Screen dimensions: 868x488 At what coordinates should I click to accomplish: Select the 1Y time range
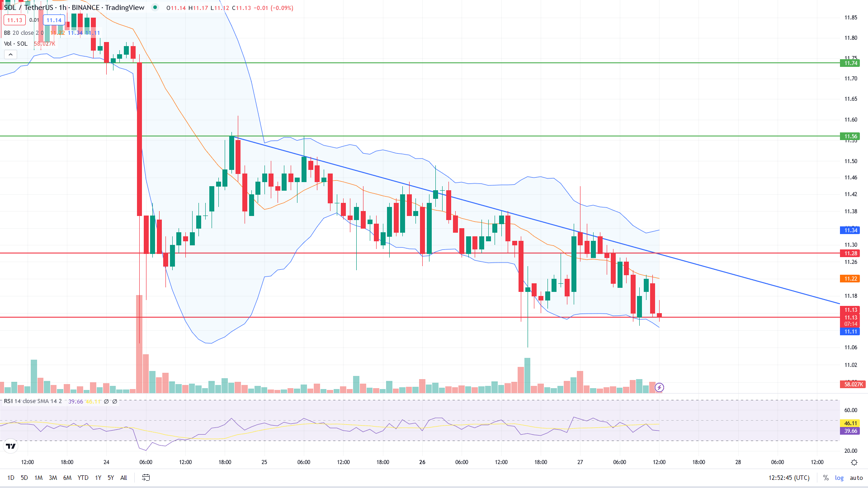click(x=98, y=478)
